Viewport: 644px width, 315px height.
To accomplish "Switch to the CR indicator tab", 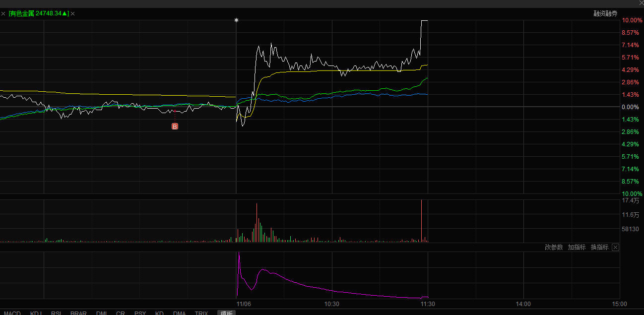I will point(121,313).
